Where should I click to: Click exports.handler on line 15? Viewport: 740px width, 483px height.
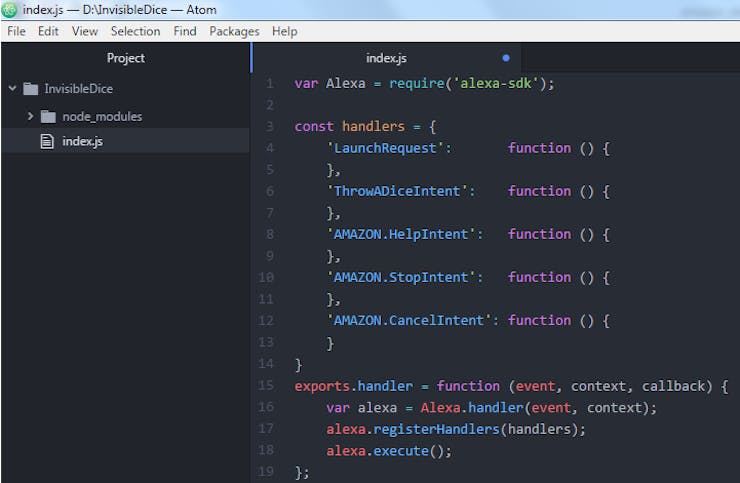click(353, 386)
